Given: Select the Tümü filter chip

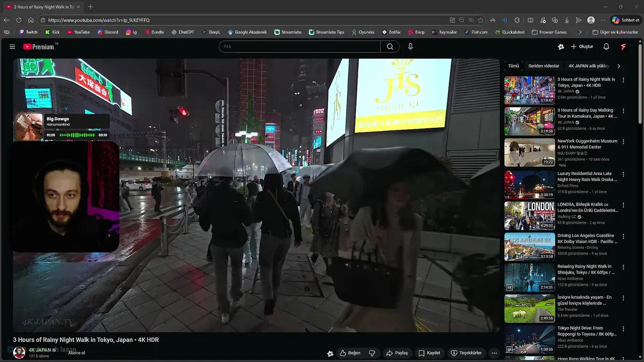Looking at the screenshot, I should point(513,66).
